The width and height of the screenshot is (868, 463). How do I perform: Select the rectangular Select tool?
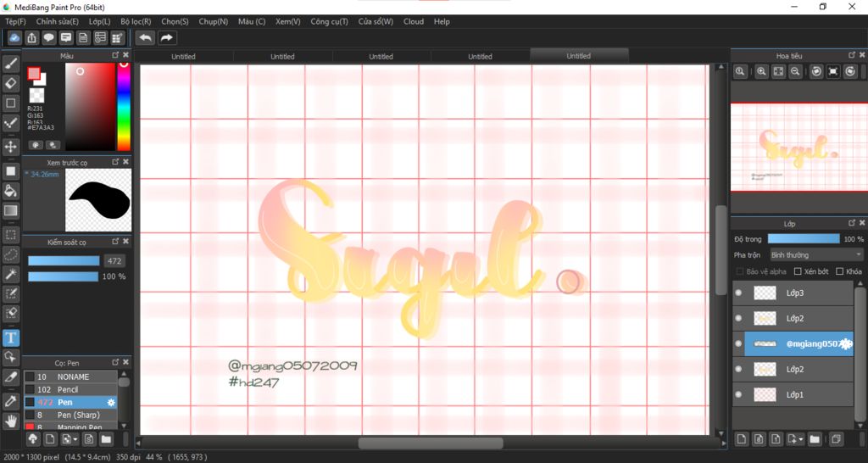click(x=10, y=235)
